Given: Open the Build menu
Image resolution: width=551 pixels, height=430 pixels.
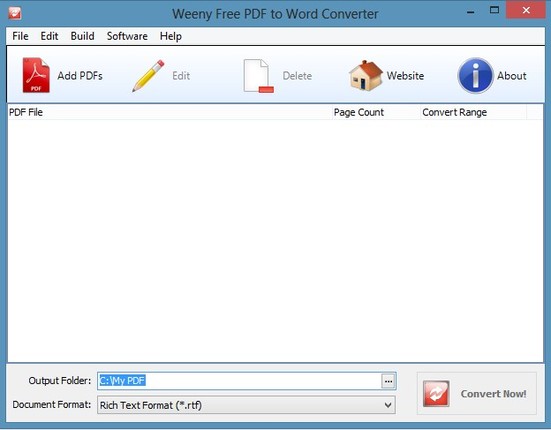Looking at the screenshot, I should (83, 36).
